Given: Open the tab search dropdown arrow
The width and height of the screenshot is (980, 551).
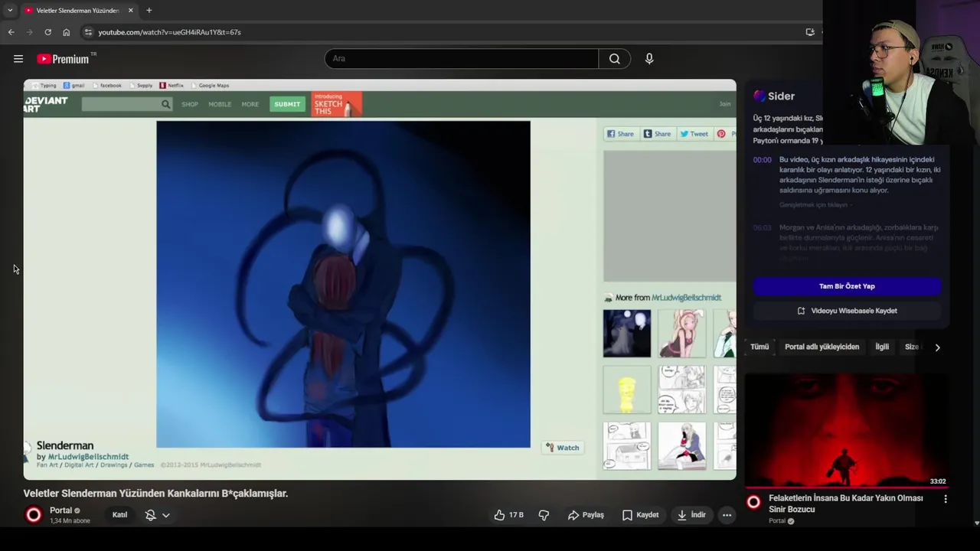Looking at the screenshot, I should pos(10,11).
